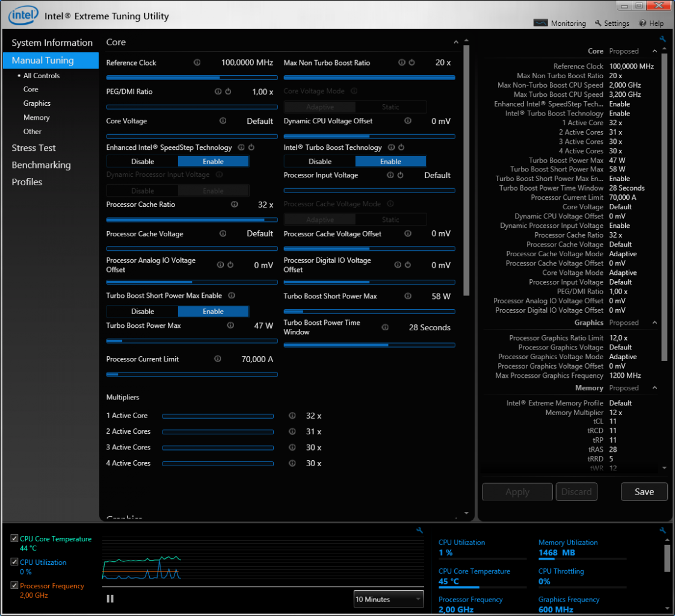The height and width of the screenshot is (616, 675).
Task: Enable Enhanced Intel SpeedStep Technology
Action: pyautogui.click(x=213, y=161)
